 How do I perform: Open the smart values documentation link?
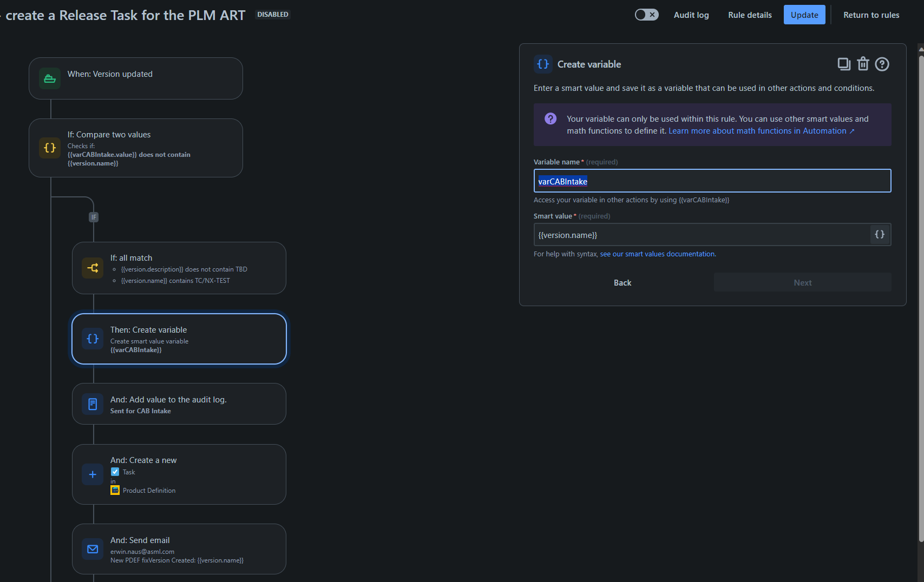tap(658, 254)
